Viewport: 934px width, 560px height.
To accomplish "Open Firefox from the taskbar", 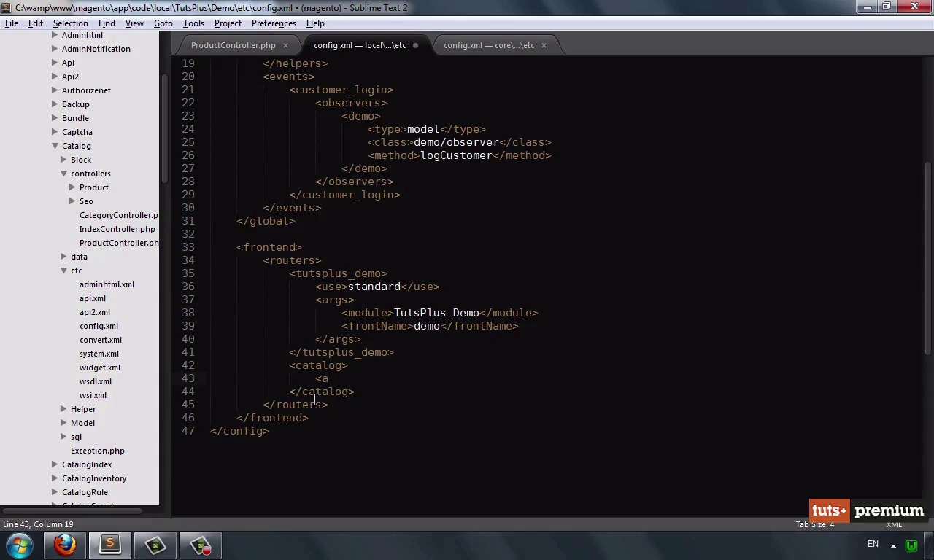I will pos(64,545).
